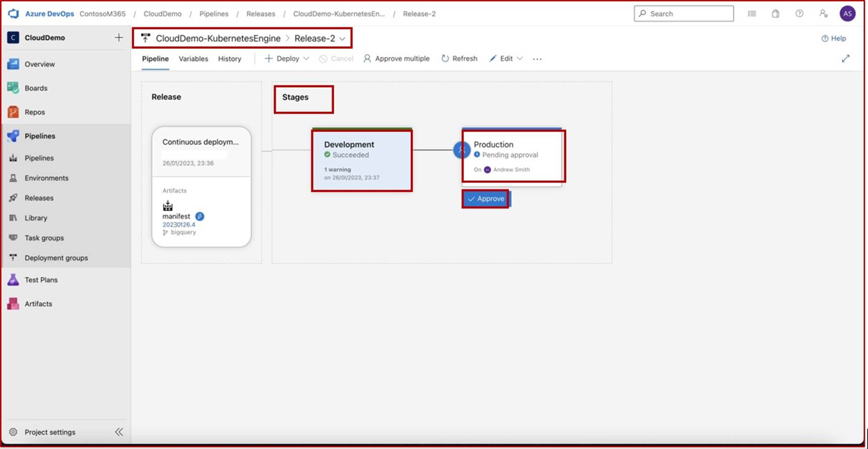Image resolution: width=868 pixels, height=449 pixels.
Task: Enter full screen with the expand arrow
Action: 846,58
